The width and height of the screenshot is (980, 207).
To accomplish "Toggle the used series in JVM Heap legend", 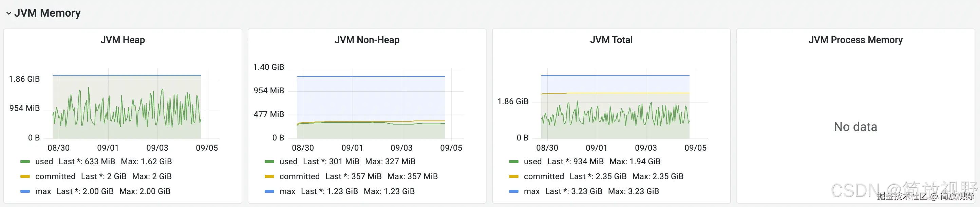I will point(44,162).
